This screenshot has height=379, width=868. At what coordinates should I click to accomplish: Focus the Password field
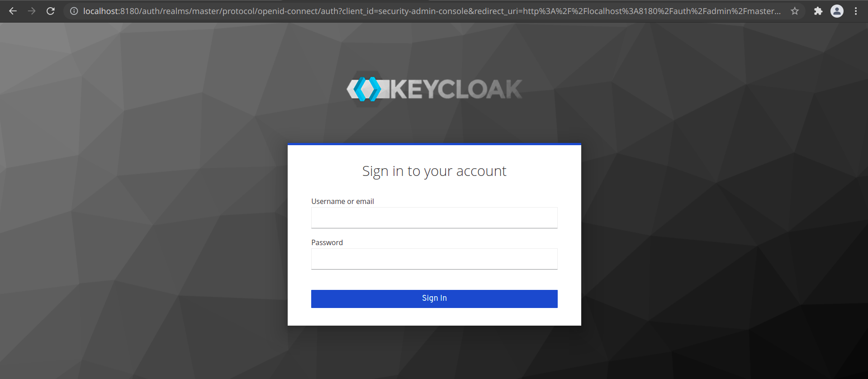(434, 259)
